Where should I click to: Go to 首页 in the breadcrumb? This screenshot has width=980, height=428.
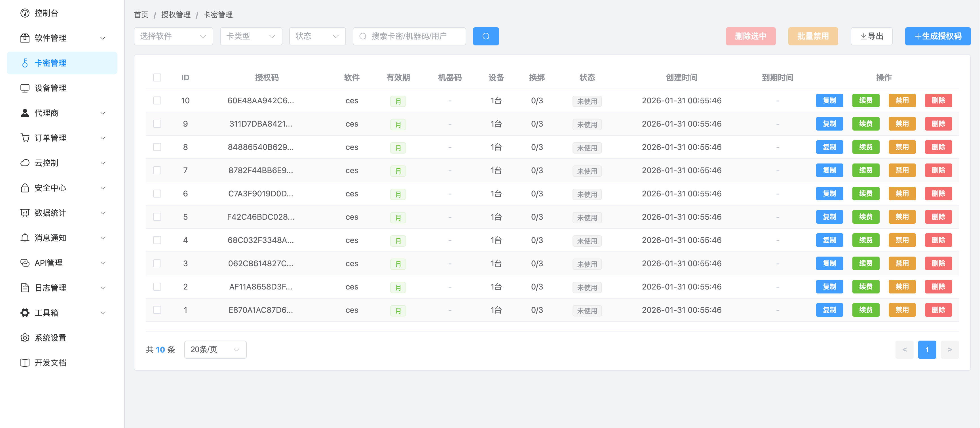[141, 15]
